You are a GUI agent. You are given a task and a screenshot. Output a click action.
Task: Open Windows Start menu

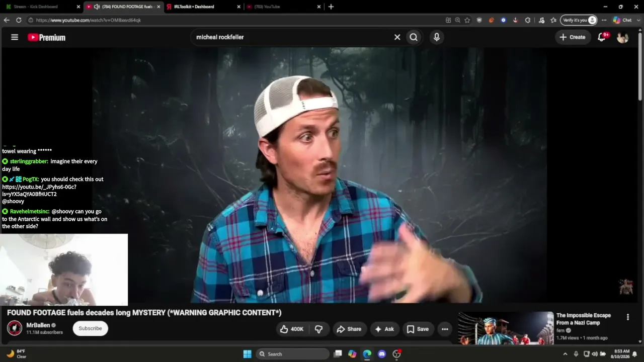(247, 354)
